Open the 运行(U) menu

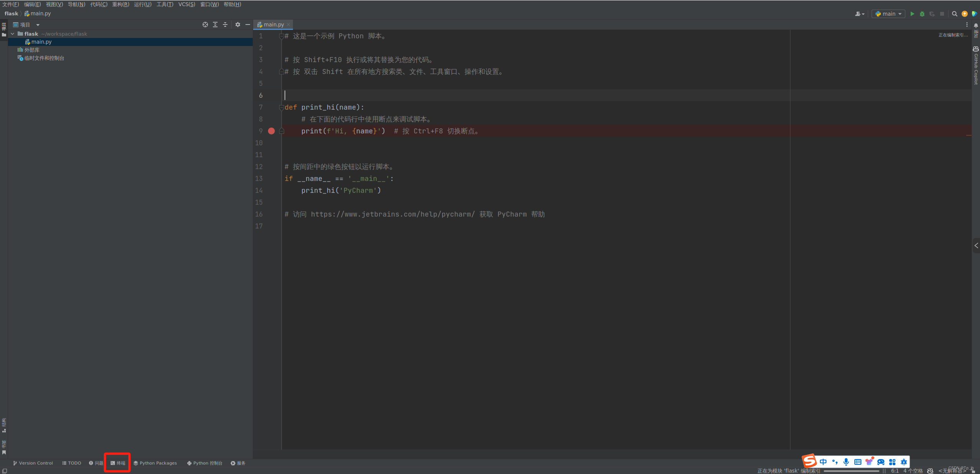[x=142, y=4]
